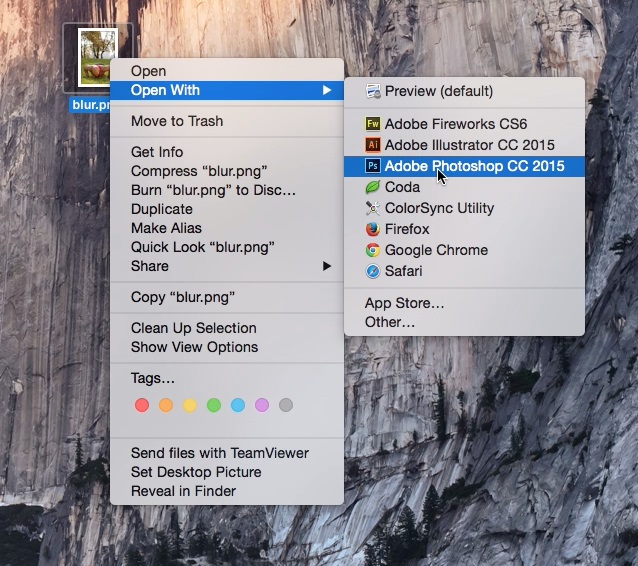Choose Open from the context menu
Screen dimensions: 638x566
227,71
